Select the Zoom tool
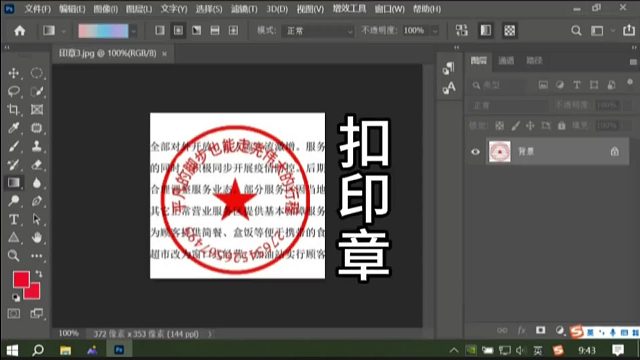 pyautogui.click(x=13, y=256)
